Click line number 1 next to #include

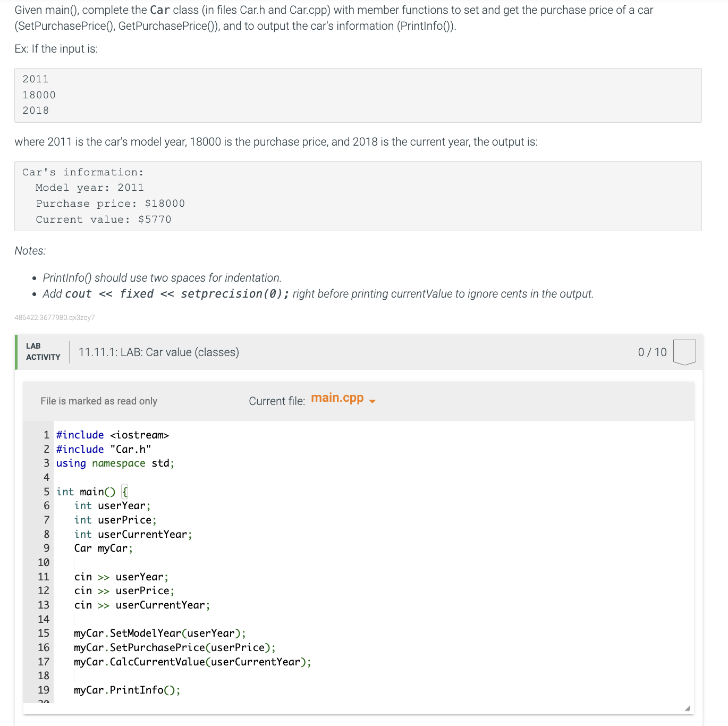pyautogui.click(x=46, y=435)
